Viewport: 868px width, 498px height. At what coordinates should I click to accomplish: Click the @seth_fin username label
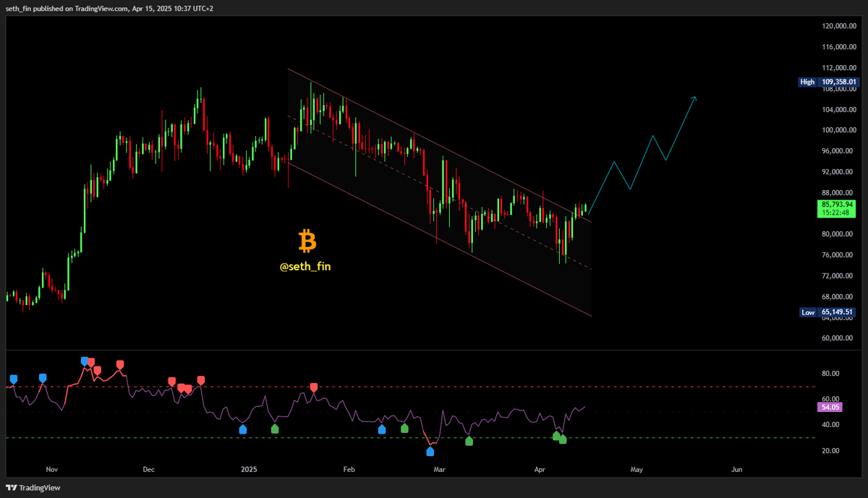click(x=305, y=267)
